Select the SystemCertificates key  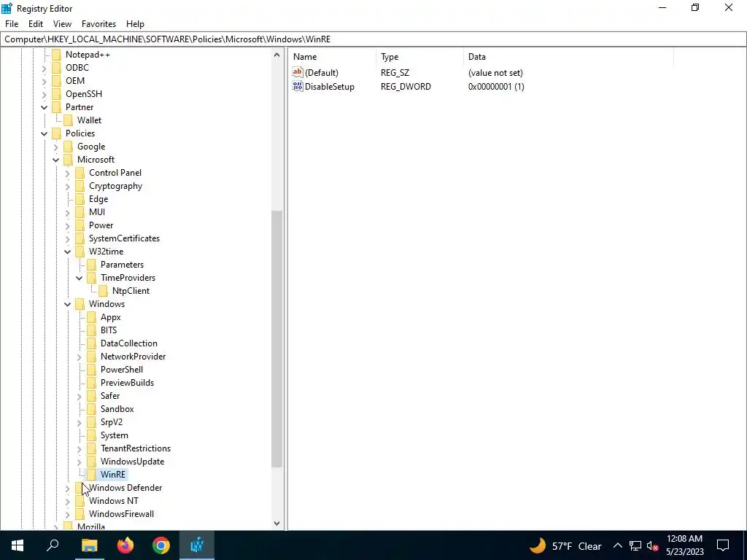tap(124, 238)
